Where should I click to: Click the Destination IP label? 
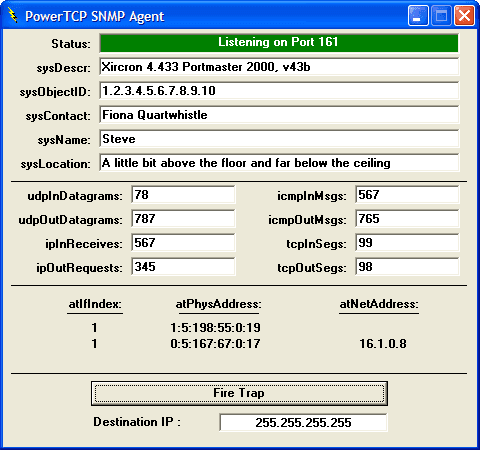pos(137,422)
